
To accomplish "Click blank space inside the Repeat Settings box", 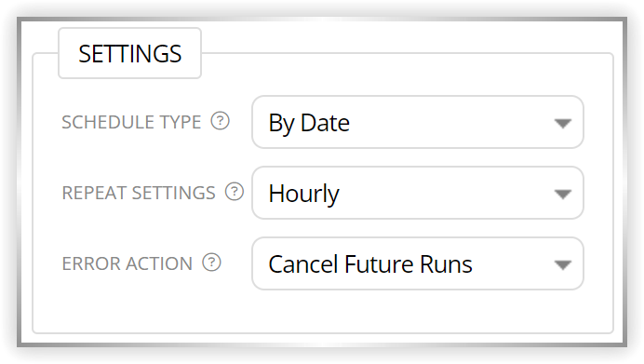I will [446, 193].
